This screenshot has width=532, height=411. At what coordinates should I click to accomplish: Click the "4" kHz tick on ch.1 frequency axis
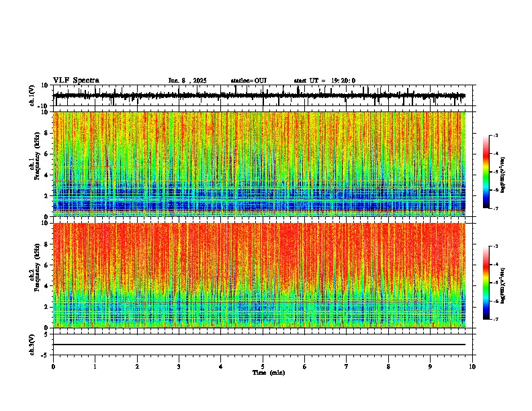tap(47, 175)
